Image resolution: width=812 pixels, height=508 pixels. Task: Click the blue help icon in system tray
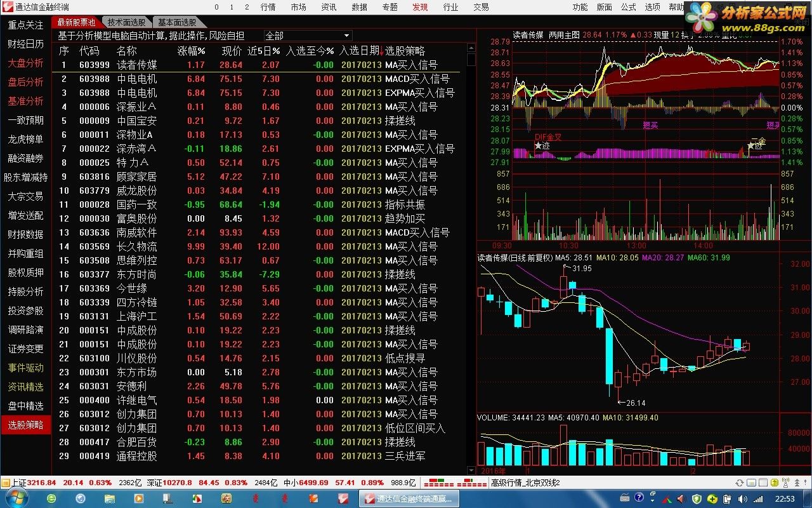[x=639, y=498]
